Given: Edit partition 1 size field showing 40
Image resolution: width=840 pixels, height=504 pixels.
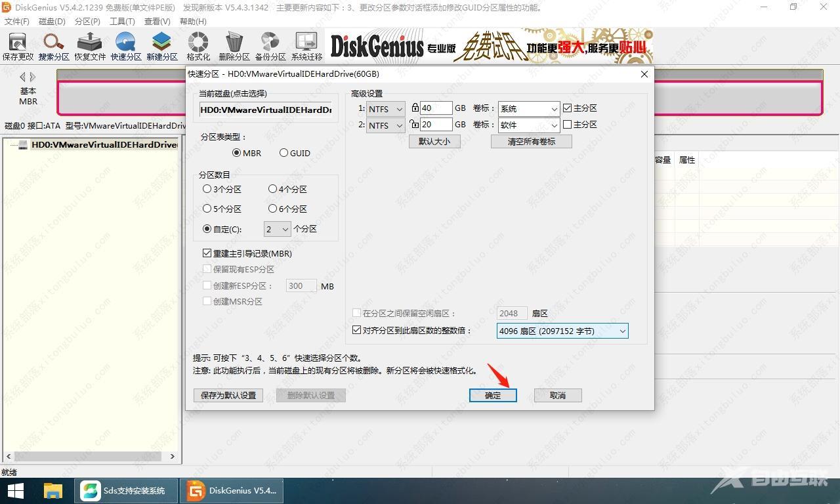Looking at the screenshot, I should pos(436,108).
